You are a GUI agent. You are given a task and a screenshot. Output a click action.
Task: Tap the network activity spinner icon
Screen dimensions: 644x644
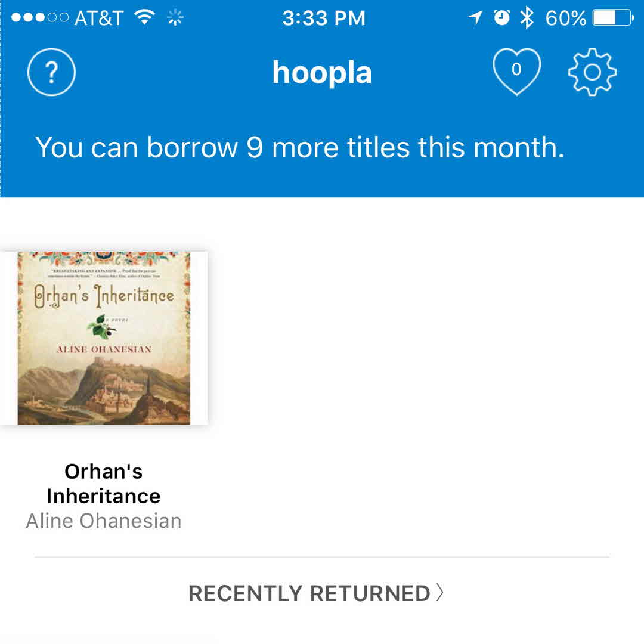175,18
